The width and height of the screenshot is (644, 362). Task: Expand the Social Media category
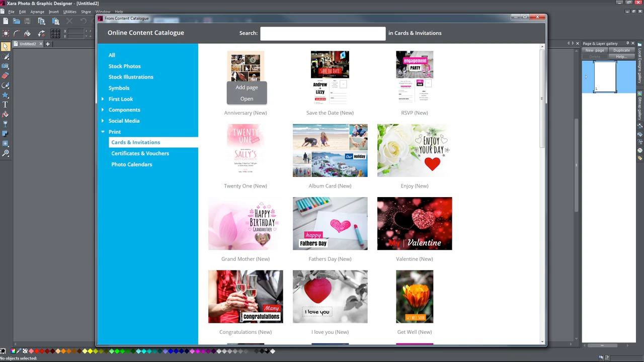click(x=103, y=121)
